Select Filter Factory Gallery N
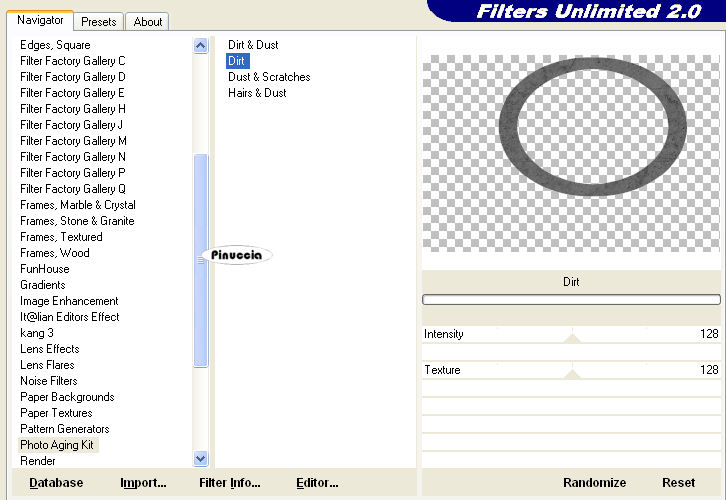This screenshot has width=726, height=500. tap(73, 157)
